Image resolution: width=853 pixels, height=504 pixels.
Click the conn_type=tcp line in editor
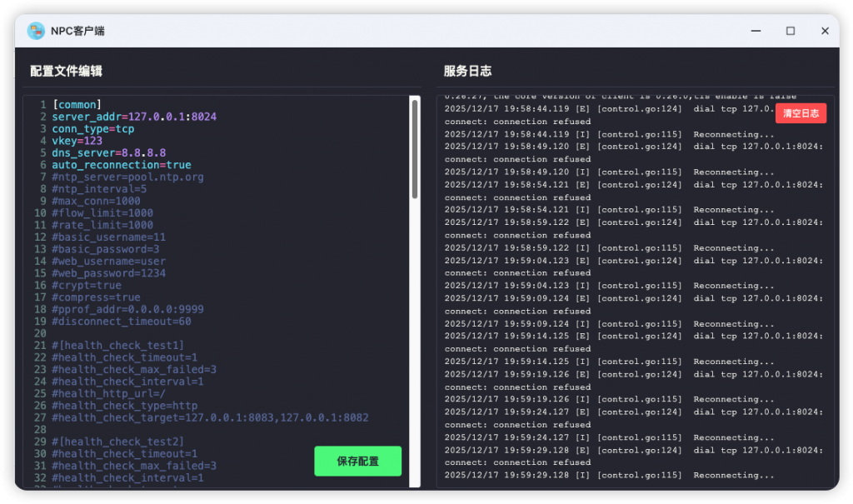pos(92,129)
